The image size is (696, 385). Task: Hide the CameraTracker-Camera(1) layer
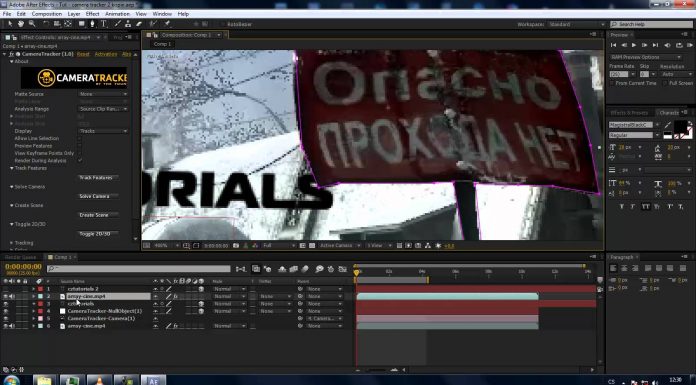click(x=5, y=318)
